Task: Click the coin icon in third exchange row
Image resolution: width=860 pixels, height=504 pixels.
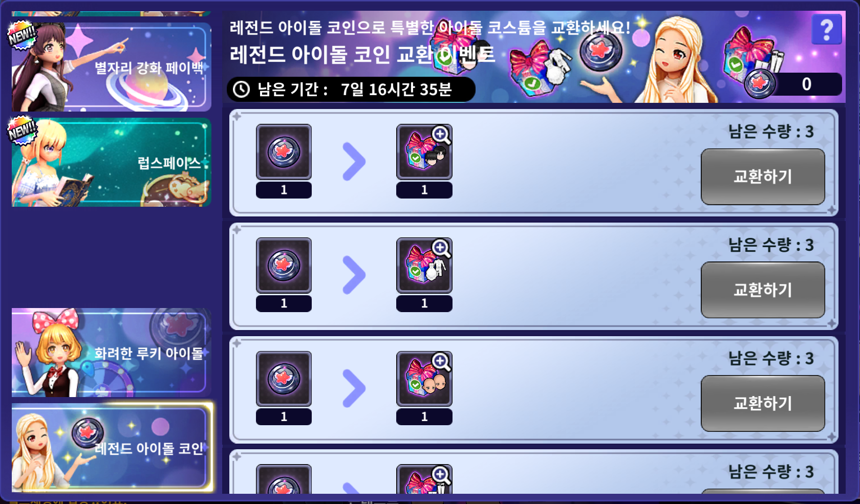Action: click(284, 379)
